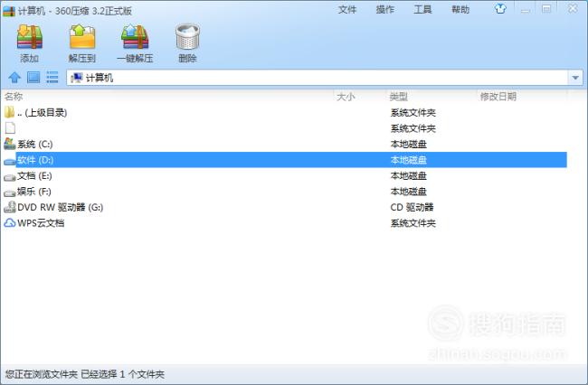
Task: Close the 360压缩 window
Action: (x=573, y=9)
